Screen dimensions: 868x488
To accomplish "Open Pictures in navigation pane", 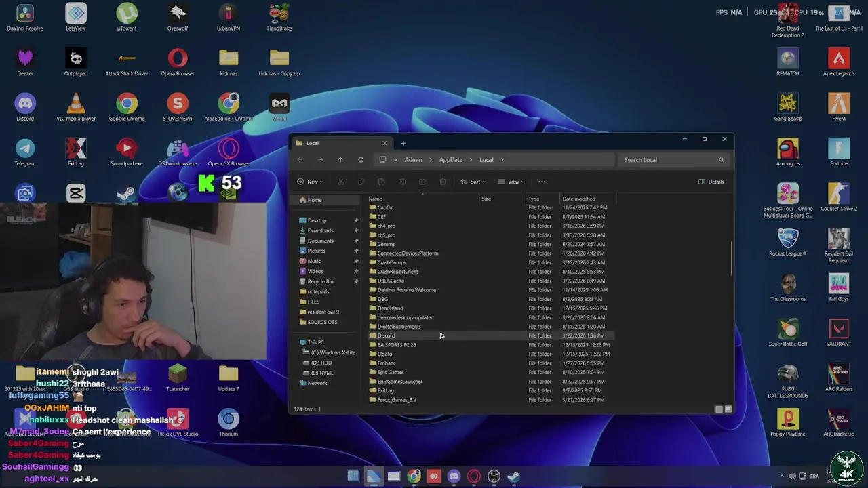I will tap(316, 251).
